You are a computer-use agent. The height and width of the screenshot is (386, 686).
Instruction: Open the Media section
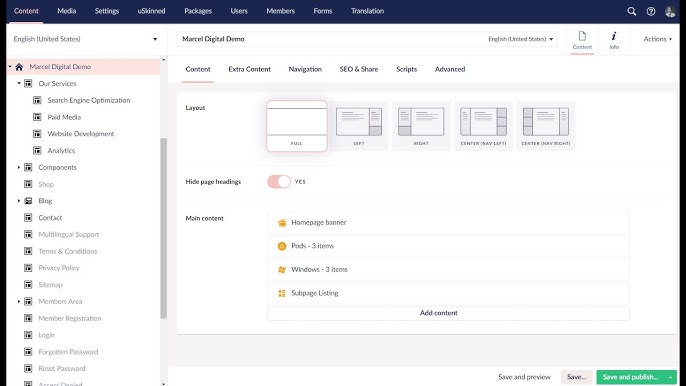[x=66, y=11]
